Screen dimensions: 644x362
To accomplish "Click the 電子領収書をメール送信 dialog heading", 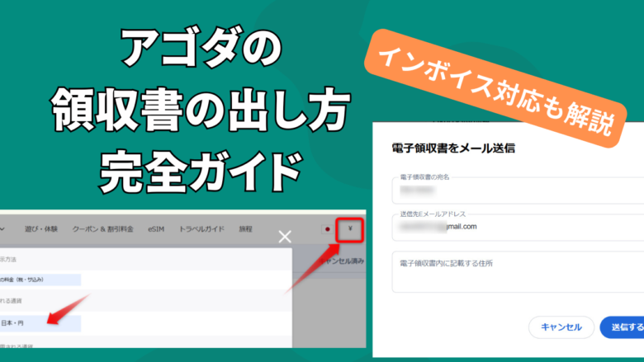I will coord(453,148).
